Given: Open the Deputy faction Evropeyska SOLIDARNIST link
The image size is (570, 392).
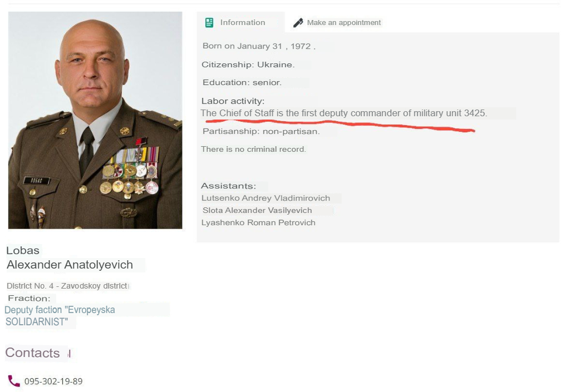Looking at the screenshot, I should pos(60,316).
